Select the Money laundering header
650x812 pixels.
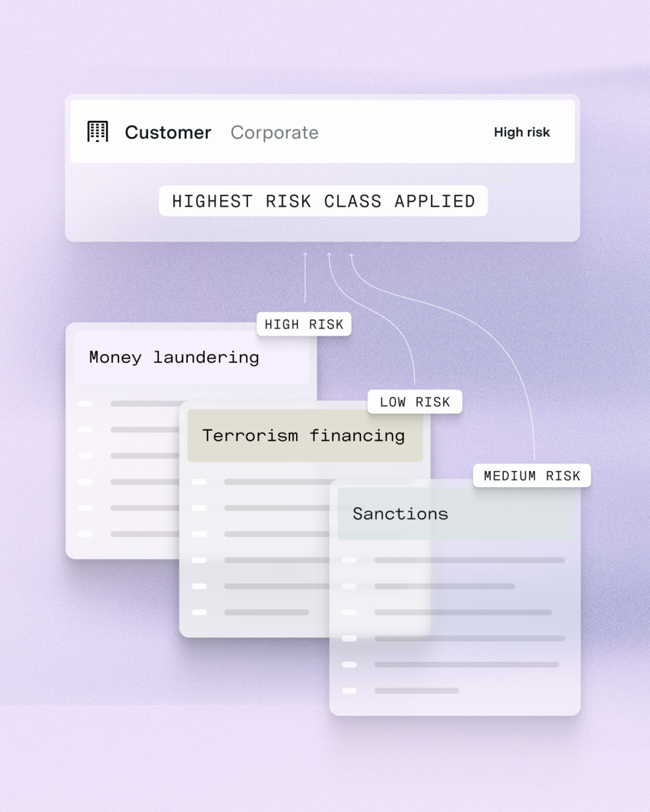(191, 357)
